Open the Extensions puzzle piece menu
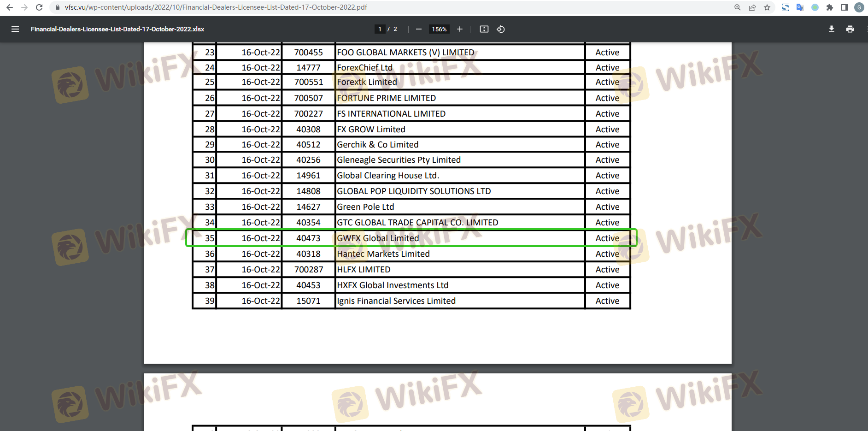 [830, 7]
